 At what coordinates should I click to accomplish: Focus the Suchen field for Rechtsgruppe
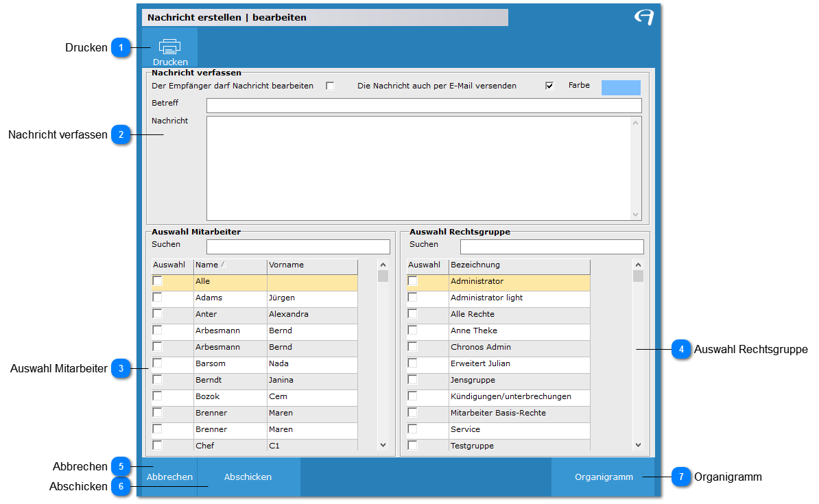552,247
